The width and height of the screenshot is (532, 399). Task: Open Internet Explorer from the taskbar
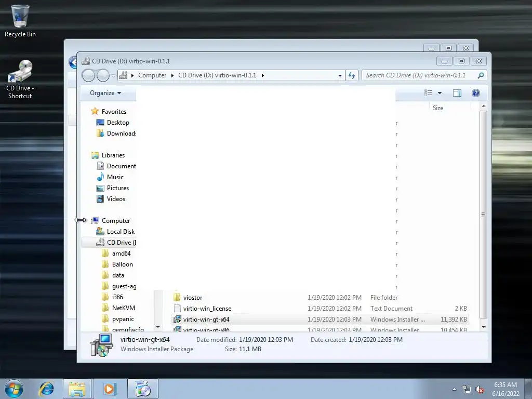click(46, 389)
